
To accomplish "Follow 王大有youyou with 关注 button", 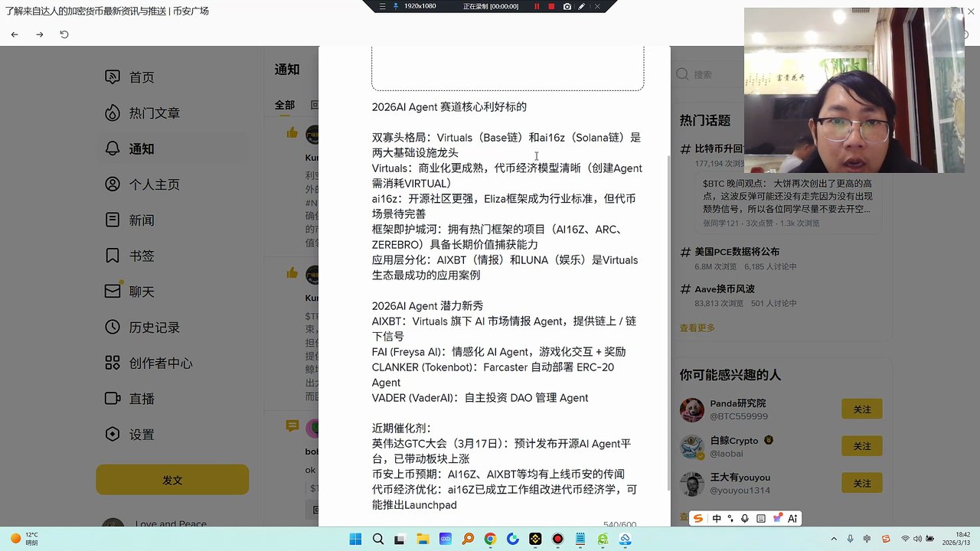I will (861, 482).
